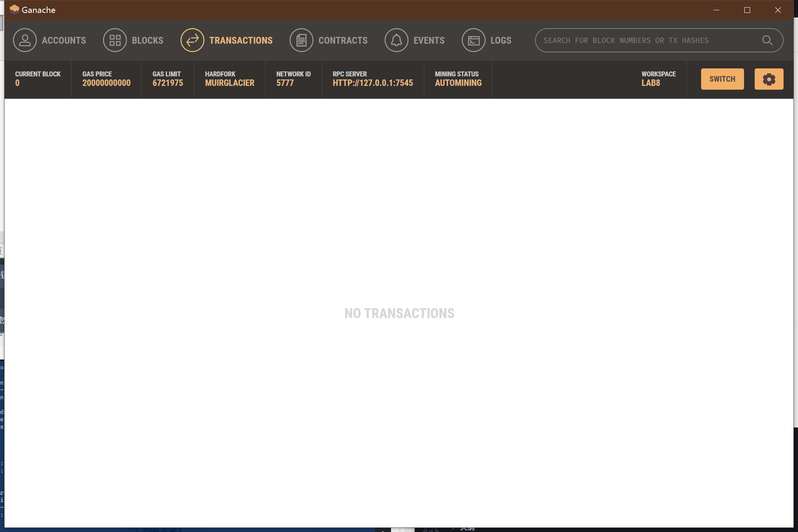The width and height of the screenshot is (798, 532).
Task: Click the hardfork value MUIRGLACIER
Action: pos(230,83)
